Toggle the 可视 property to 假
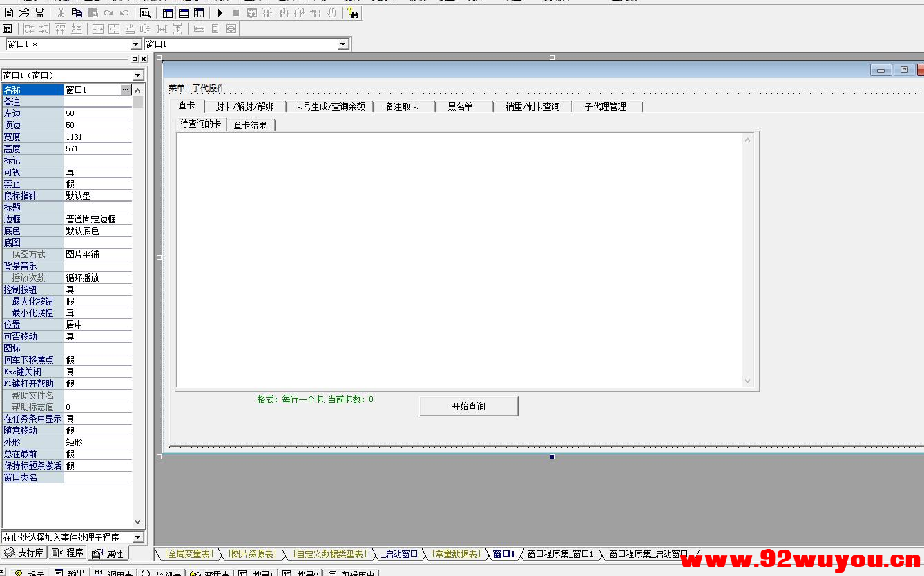Image resolution: width=924 pixels, height=576 pixels. click(97, 171)
